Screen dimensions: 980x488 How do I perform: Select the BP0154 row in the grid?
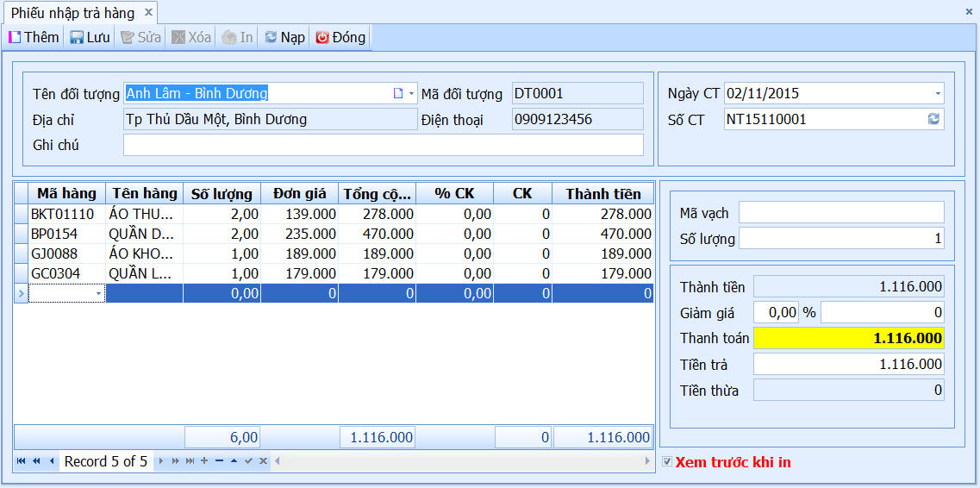(x=333, y=235)
